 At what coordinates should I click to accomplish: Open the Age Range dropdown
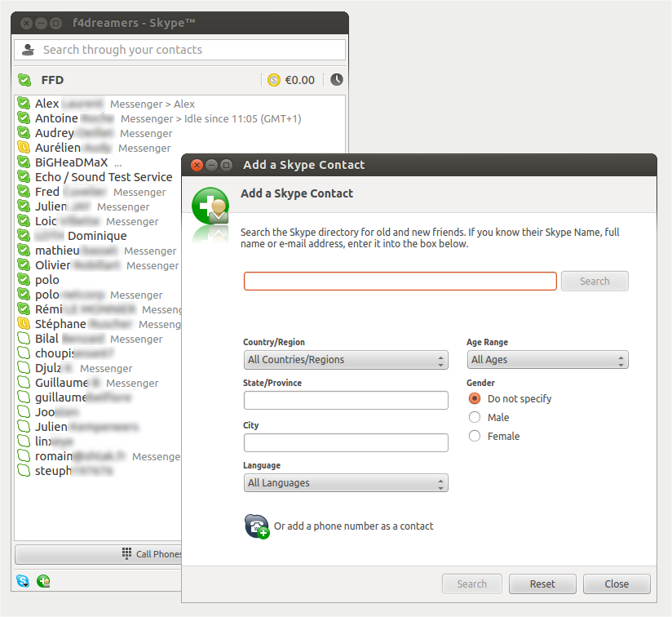(x=548, y=360)
